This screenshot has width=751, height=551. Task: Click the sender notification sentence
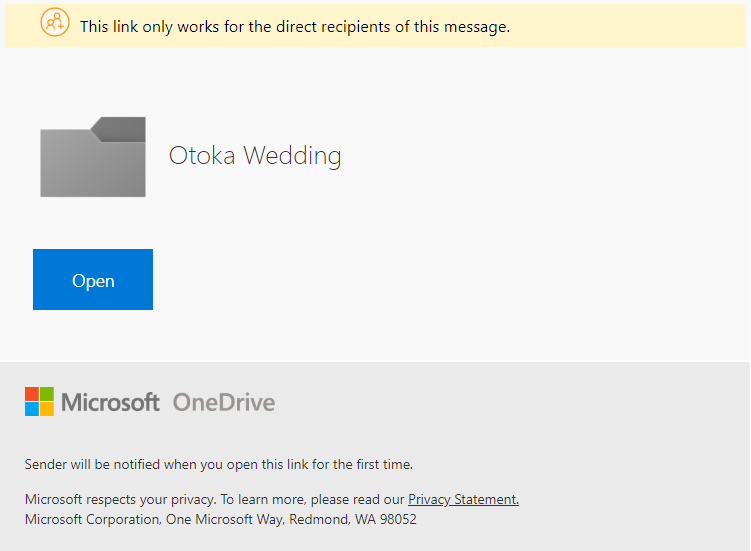coord(219,464)
